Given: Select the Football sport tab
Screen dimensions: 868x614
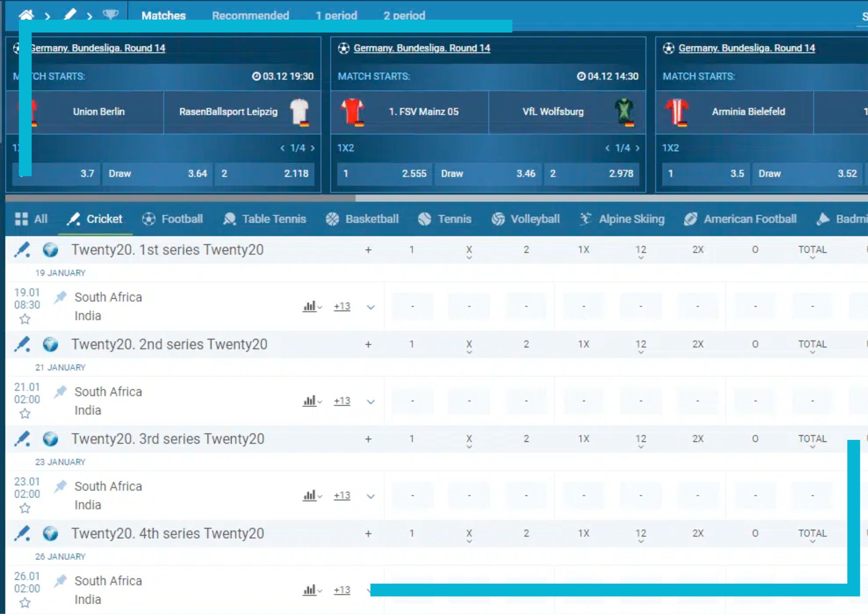Looking at the screenshot, I should coord(172,219).
